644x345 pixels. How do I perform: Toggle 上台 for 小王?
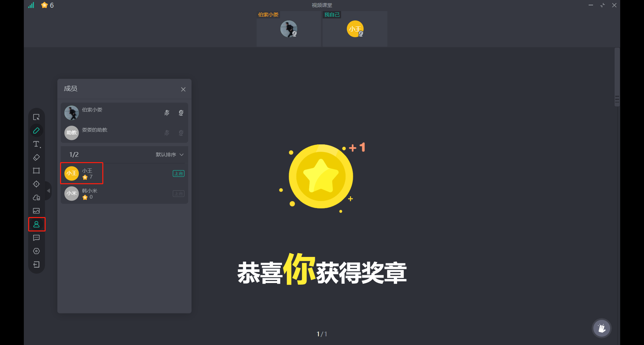[x=178, y=174]
